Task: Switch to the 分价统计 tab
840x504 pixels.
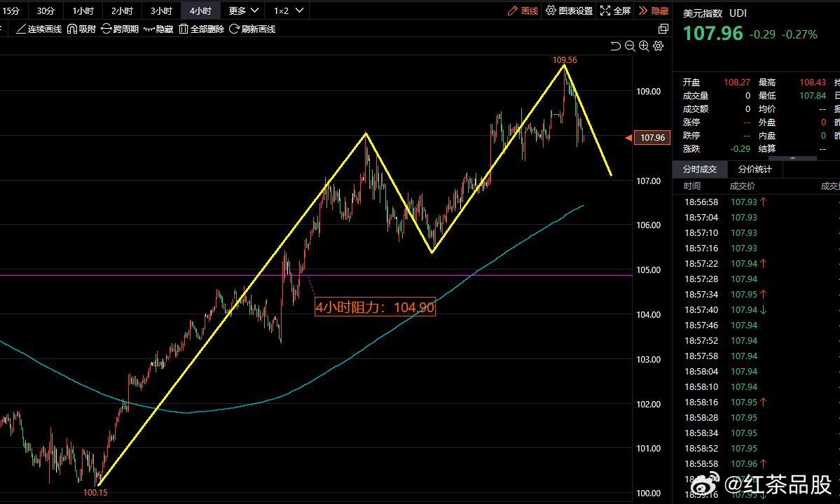Action: tap(755, 169)
